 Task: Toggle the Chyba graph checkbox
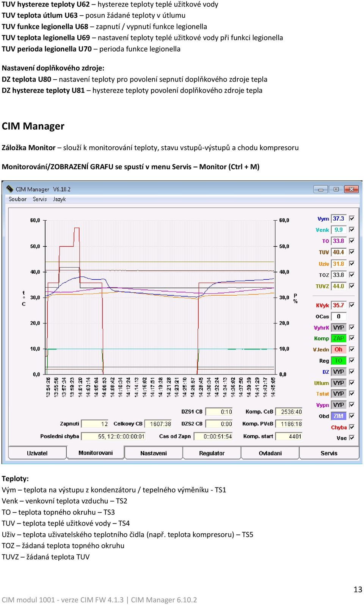click(352, 427)
